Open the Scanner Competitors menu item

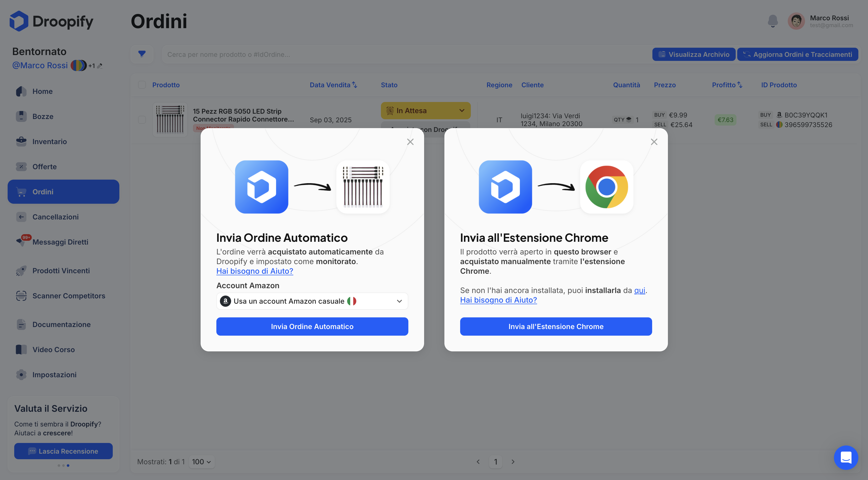click(x=63, y=296)
